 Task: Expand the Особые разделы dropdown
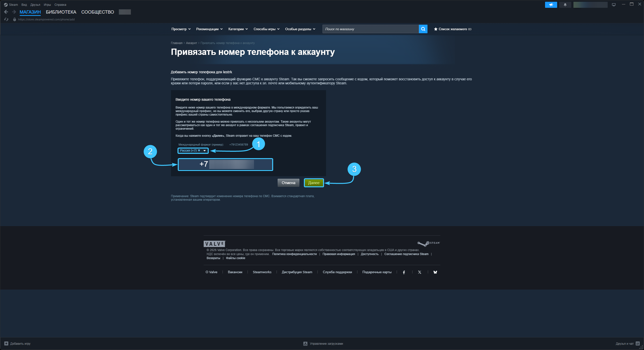click(x=300, y=29)
